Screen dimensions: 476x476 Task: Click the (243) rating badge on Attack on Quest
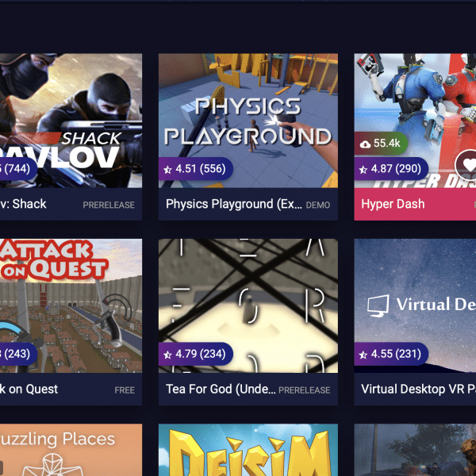click(18, 354)
